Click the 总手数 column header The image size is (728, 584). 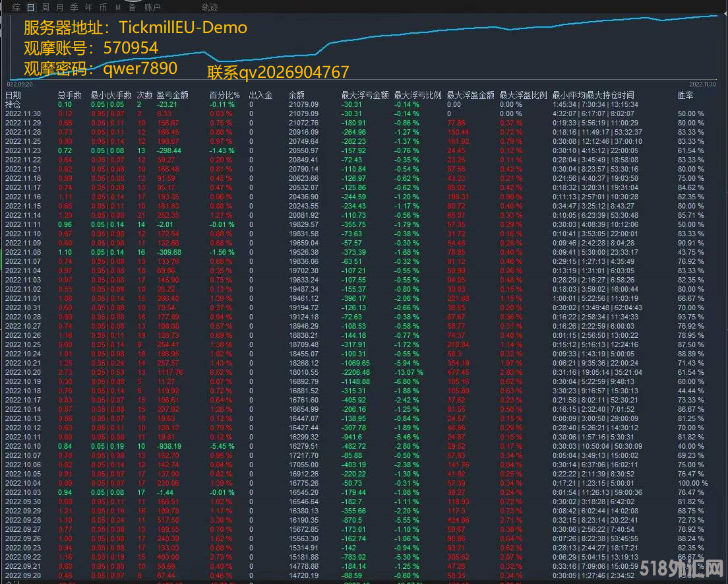70,95
